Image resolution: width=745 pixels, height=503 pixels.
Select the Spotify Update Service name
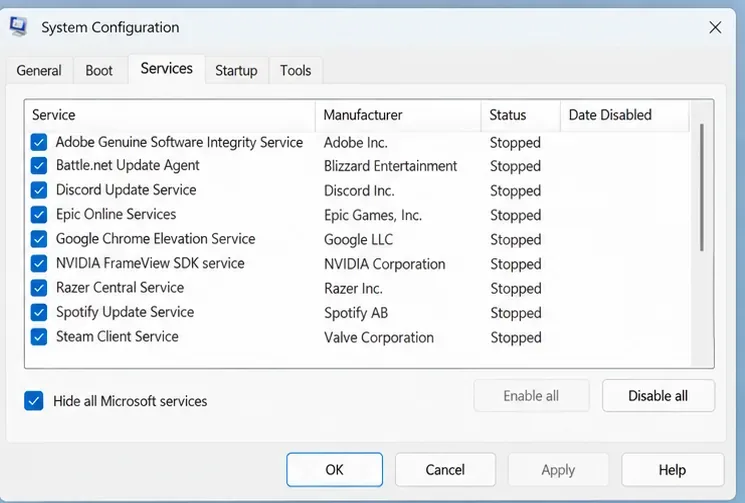coord(125,312)
